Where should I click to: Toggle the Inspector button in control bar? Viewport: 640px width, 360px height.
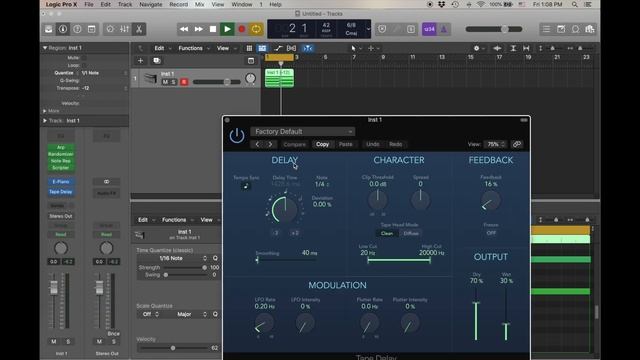pyautogui.click(x=63, y=29)
